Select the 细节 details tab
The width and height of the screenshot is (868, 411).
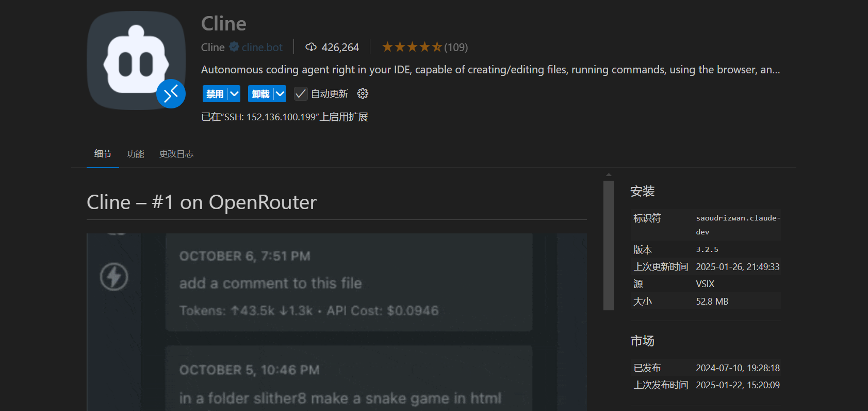103,154
